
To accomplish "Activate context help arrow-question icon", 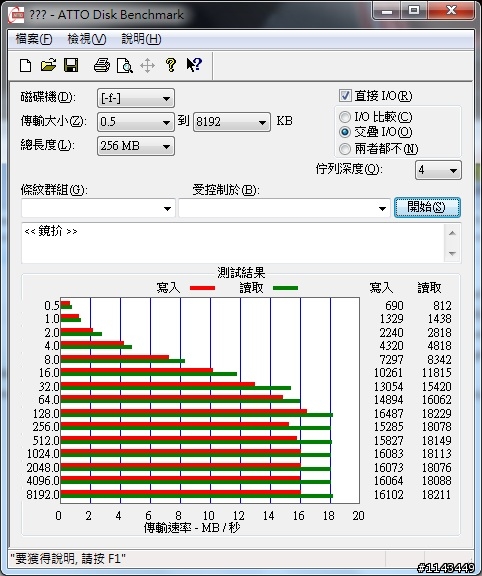I will click(194, 65).
